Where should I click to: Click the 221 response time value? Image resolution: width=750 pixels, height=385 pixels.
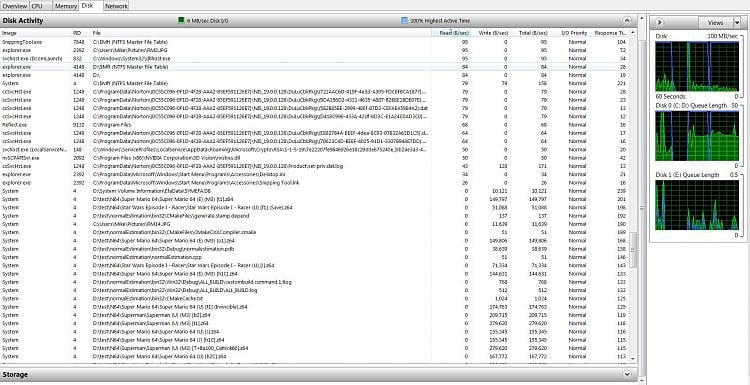pyautogui.click(x=622, y=83)
